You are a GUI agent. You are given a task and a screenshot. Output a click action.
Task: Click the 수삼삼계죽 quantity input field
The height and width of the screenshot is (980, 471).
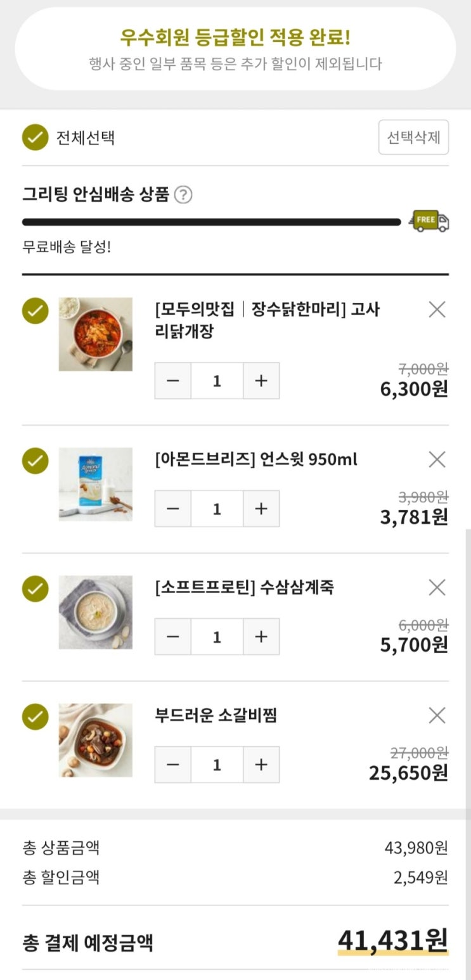[217, 637]
